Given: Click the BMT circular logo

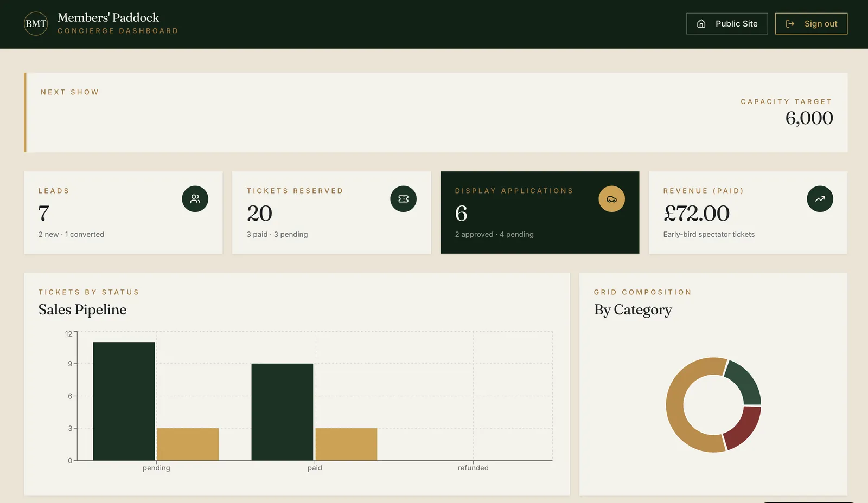Looking at the screenshot, I should (36, 24).
